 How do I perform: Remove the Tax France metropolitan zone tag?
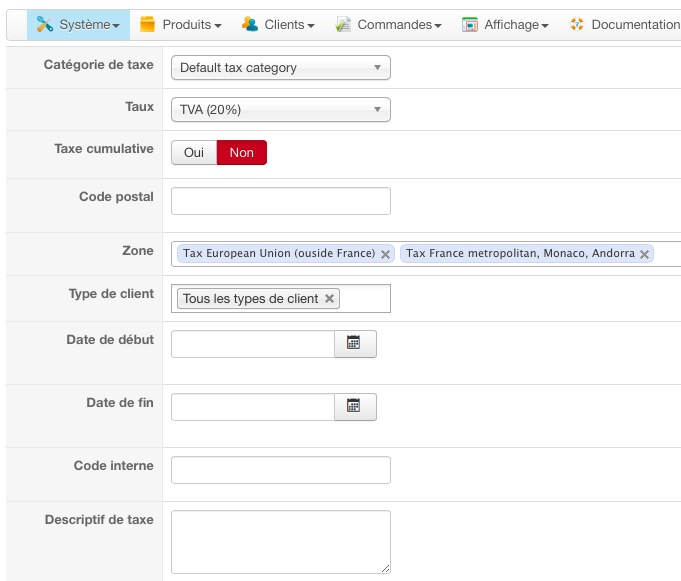(x=644, y=254)
